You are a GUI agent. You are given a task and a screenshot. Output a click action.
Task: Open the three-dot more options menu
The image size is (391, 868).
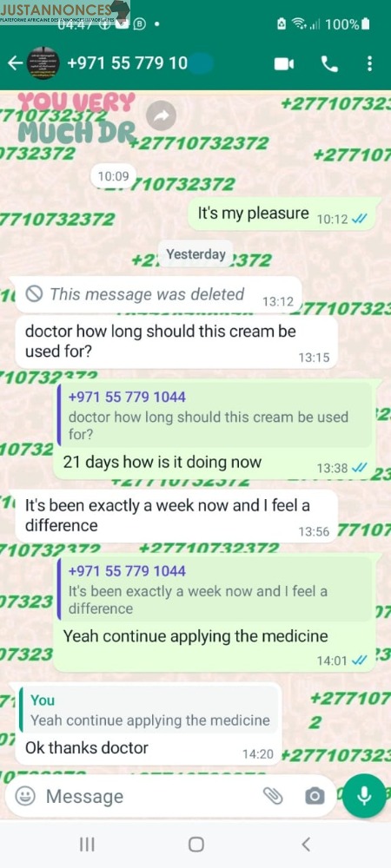[369, 64]
